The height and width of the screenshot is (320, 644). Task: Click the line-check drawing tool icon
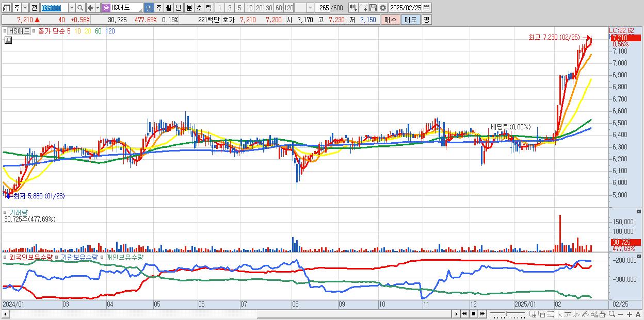[363, 8]
